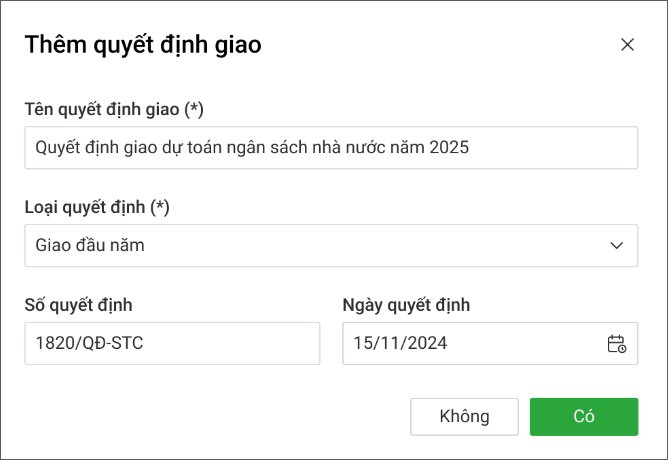This screenshot has width=668, height=460.
Task: Focus the Tên quyết định giao input
Action: tap(330, 148)
